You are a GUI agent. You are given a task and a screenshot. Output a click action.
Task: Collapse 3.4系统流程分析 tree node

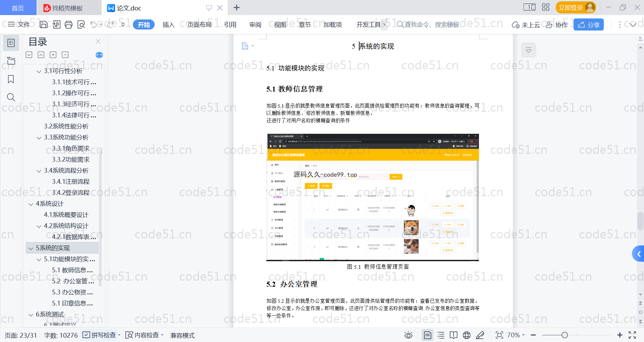tap(39, 171)
